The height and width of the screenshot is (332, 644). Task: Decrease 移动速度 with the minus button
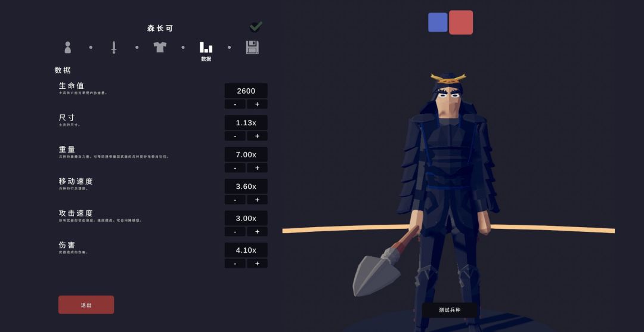[x=235, y=200]
